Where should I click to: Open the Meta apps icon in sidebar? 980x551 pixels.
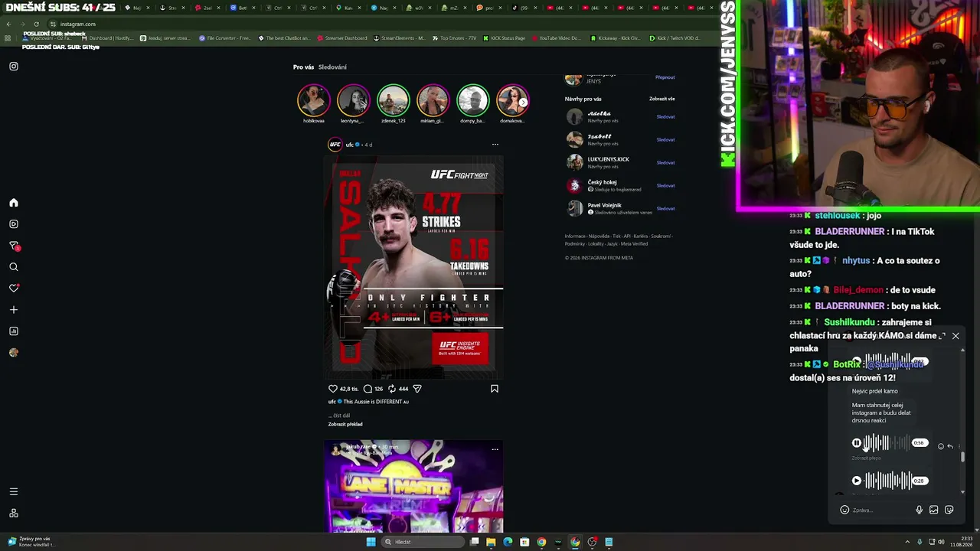14,513
